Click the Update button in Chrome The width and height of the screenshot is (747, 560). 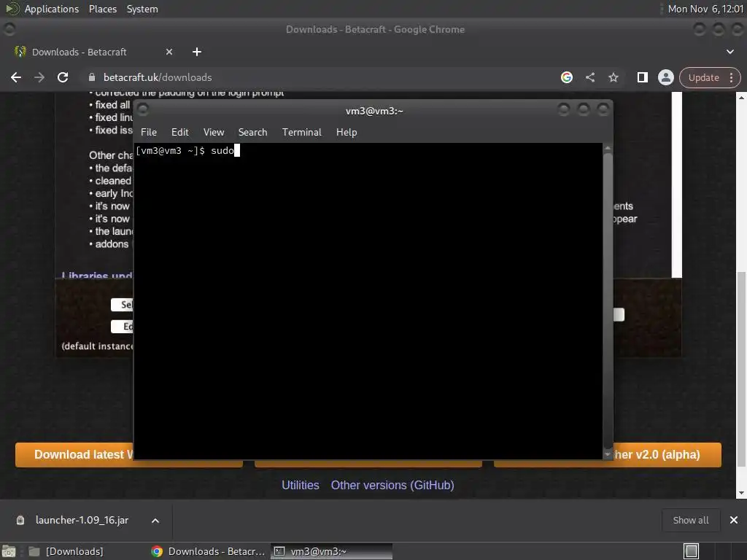(703, 77)
